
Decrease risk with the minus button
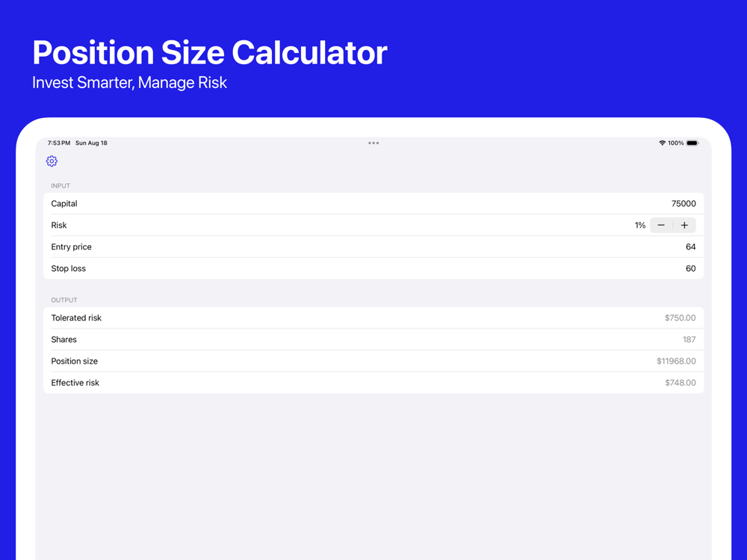coord(661,225)
